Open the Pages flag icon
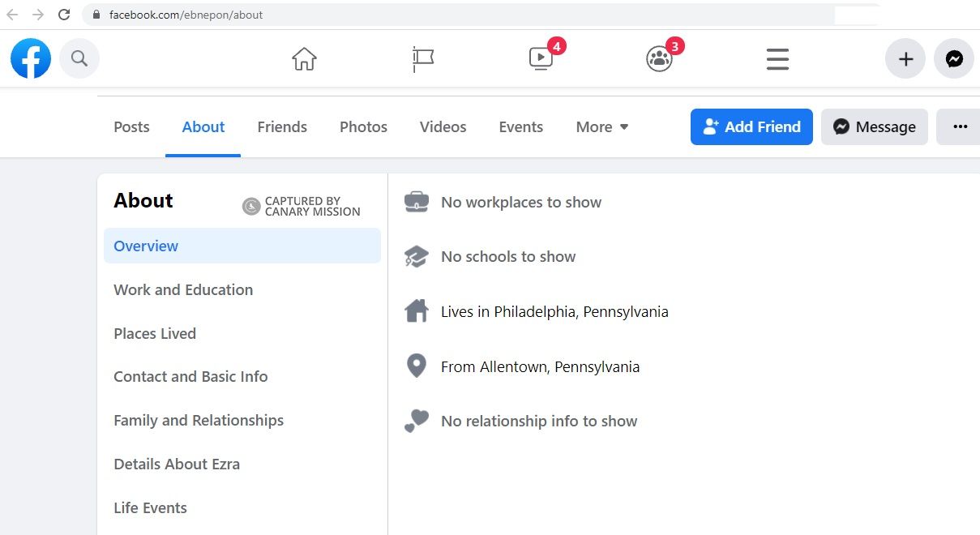Screen dimensions: 980x535 coord(422,59)
